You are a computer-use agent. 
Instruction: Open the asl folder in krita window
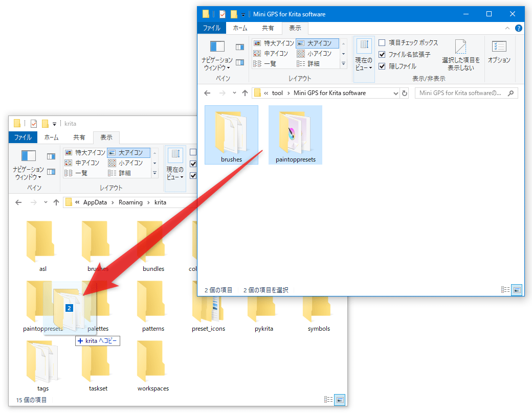coord(42,246)
